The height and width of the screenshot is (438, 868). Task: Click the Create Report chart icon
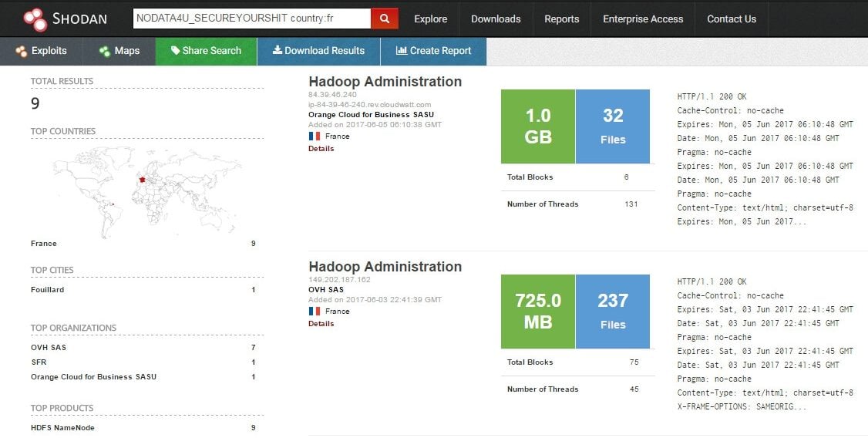pyautogui.click(x=402, y=50)
